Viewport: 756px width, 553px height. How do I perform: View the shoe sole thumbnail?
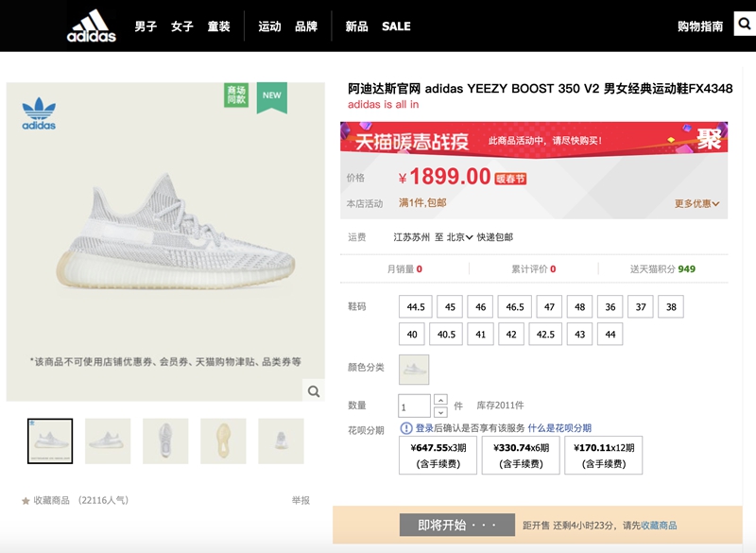click(223, 441)
